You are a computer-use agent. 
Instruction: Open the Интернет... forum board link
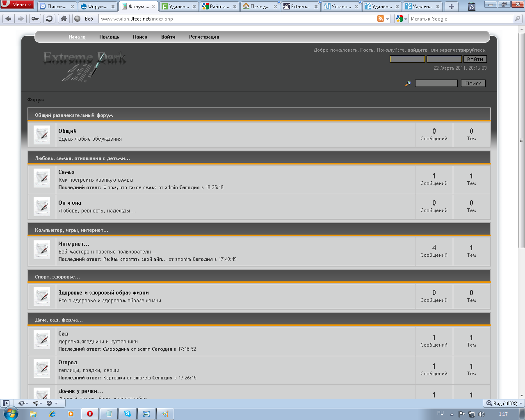click(x=73, y=244)
